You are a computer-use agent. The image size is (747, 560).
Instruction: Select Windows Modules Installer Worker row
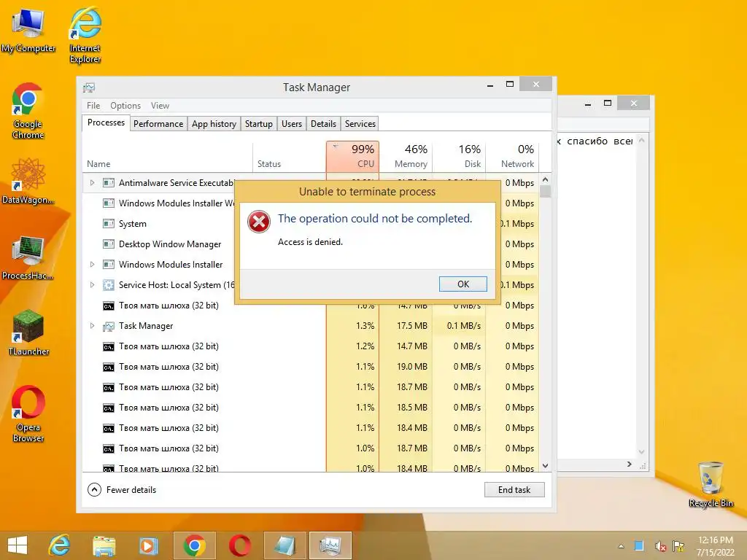(159, 203)
